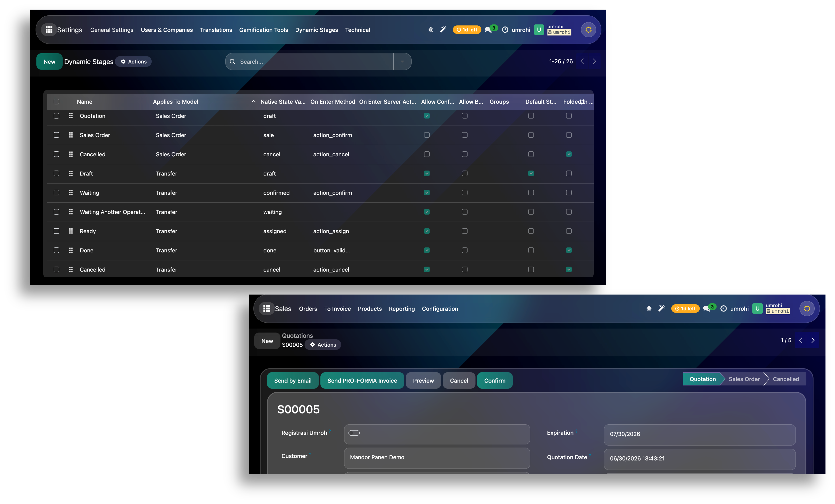Open the Orders menu in Sales
835x504 pixels.
click(x=308, y=309)
